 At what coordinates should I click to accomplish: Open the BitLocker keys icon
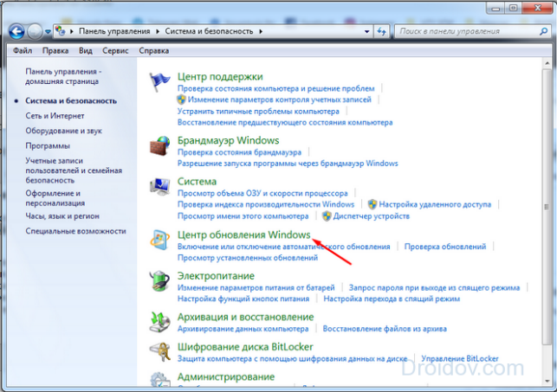[159, 351]
